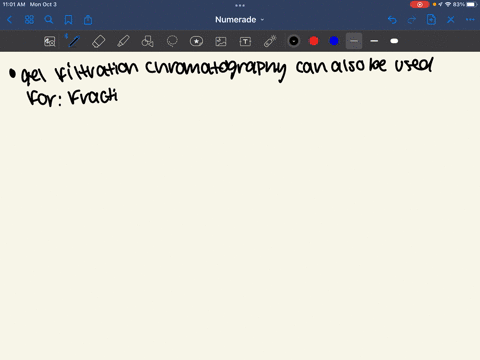Select the Shapes tool
This screenshot has height=360, width=480.
coord(147,41)
